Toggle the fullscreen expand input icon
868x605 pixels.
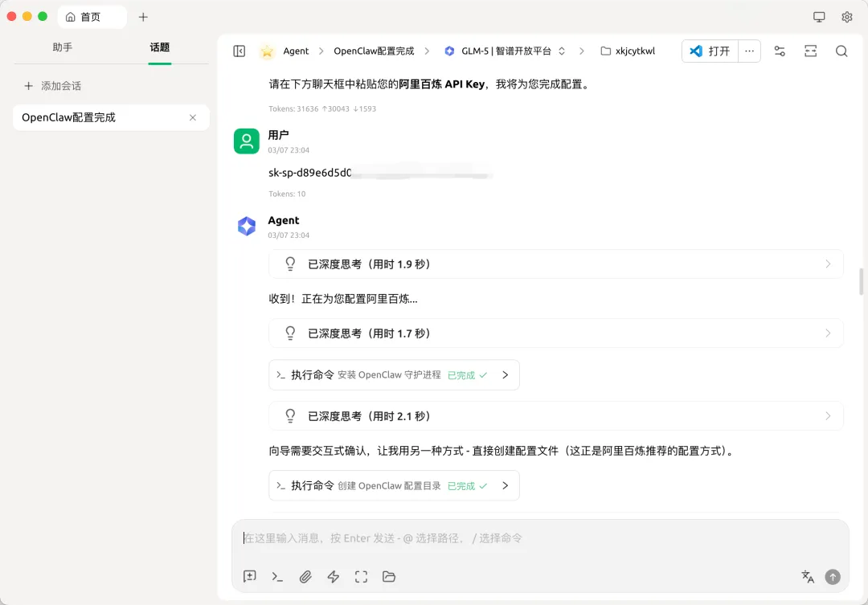[361, 577]
